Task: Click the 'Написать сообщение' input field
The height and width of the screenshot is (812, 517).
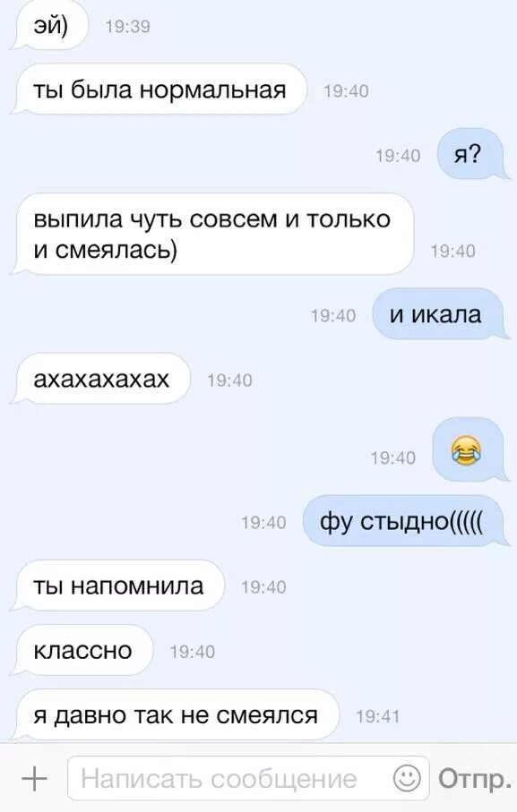Action: pyautogui.click(x=248, y=778)
